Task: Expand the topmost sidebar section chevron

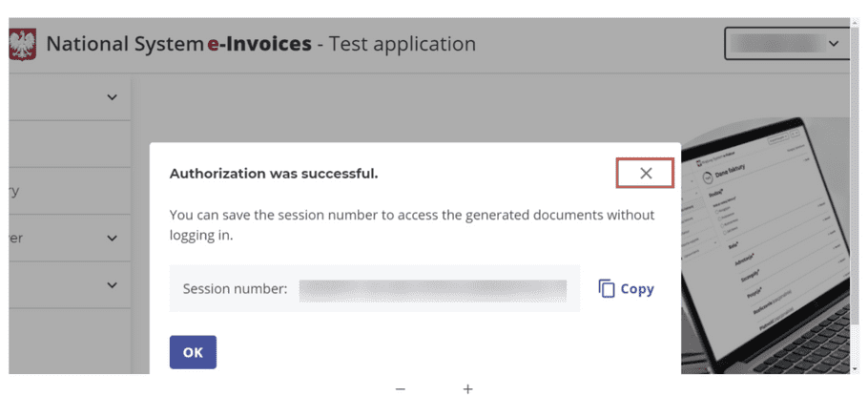Action: tap(113, 97)
